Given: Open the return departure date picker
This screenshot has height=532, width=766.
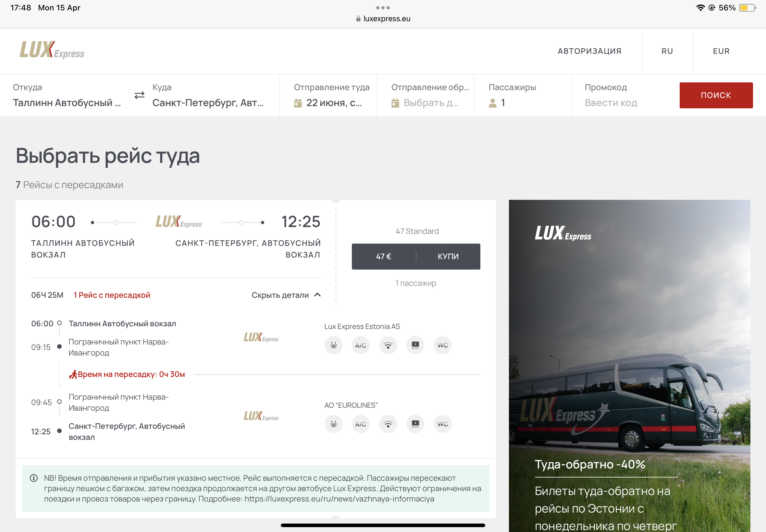Looking at the screenshot, I should tap(426, 95).
